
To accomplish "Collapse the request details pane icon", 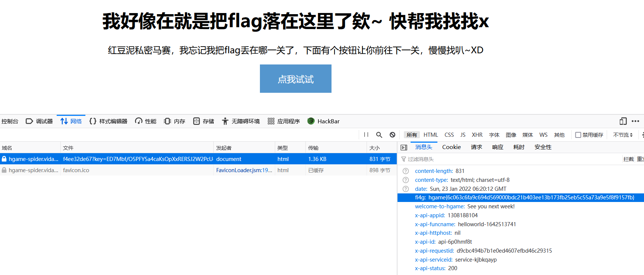I will click(x=403, y=148).
